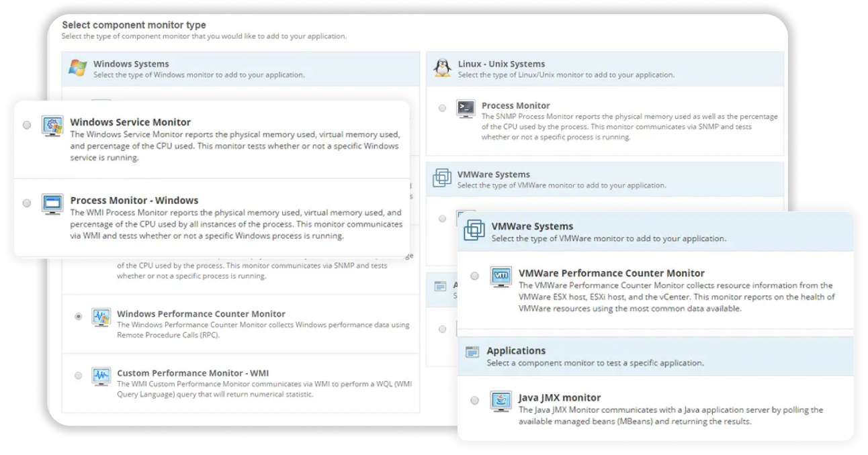Select the Java JMX monitor radio button
Viewport: 868px width, 455px height.
click(475, 401)
